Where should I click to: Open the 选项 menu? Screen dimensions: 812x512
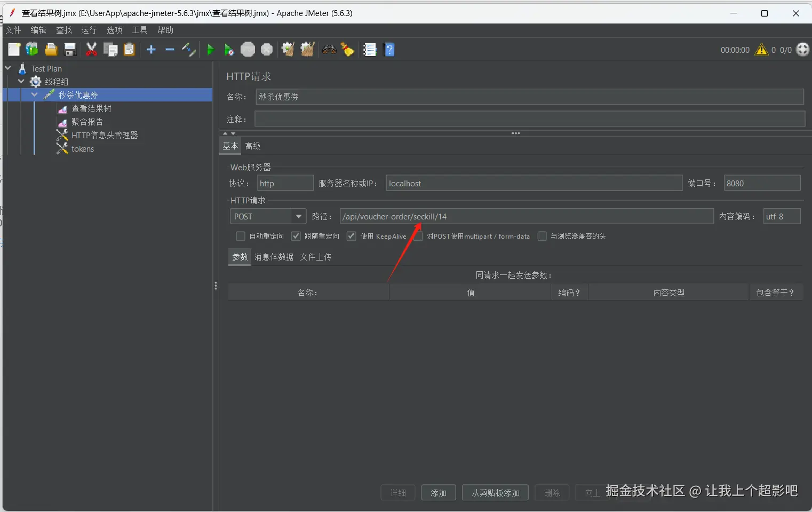point(115,30)
